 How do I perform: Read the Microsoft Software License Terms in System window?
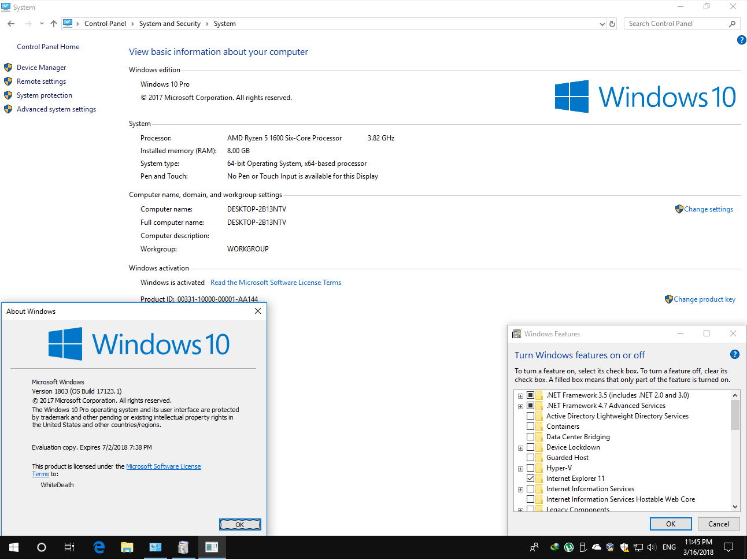[276, 283]
